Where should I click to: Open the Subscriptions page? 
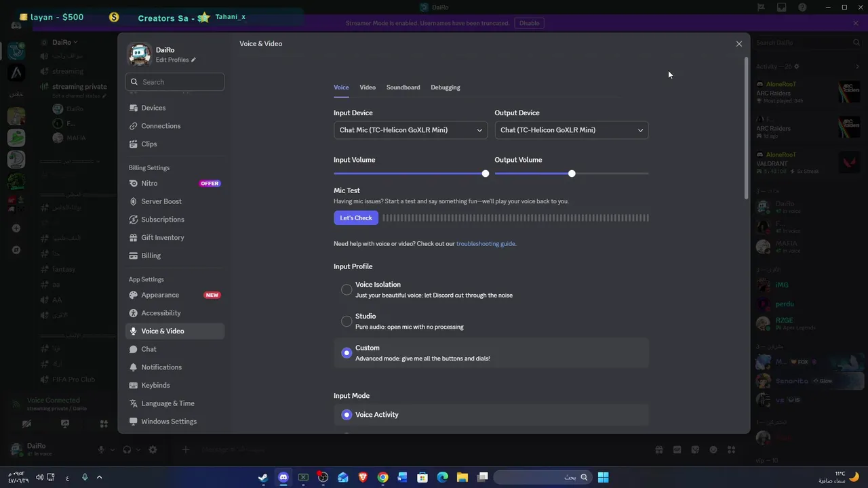pyautogui.click(x=174, y=220)
